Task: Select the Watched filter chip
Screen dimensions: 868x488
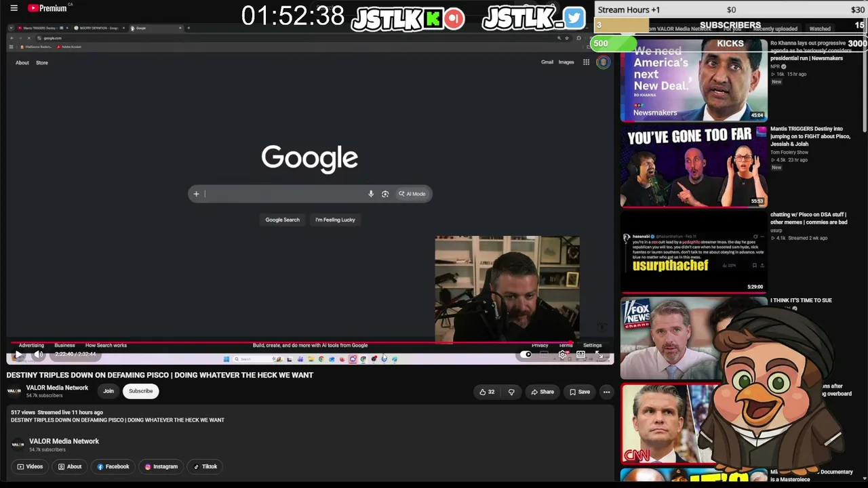Action: [x=820, y=29]
